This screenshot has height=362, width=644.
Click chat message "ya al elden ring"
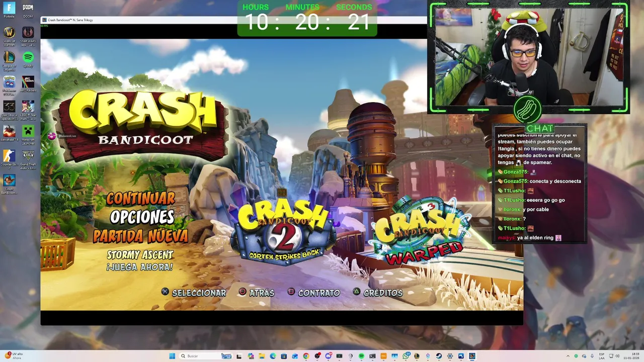535,238
